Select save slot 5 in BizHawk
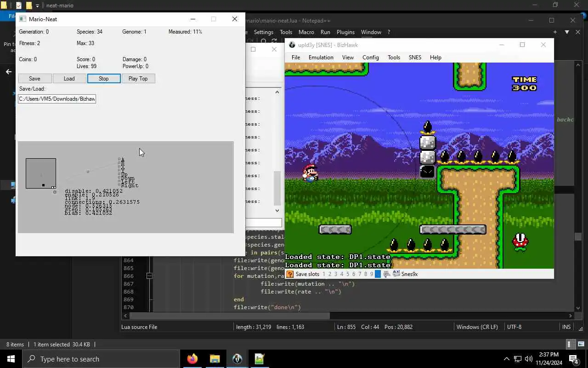Image resolution: width=588 pixels, height=368 pixels. click(x=348, y=274)
